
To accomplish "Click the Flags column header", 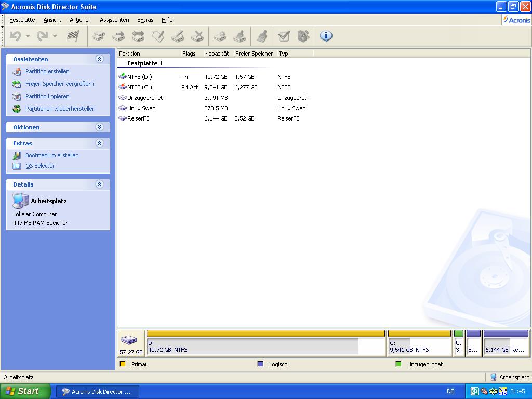I will pos(192,54).
